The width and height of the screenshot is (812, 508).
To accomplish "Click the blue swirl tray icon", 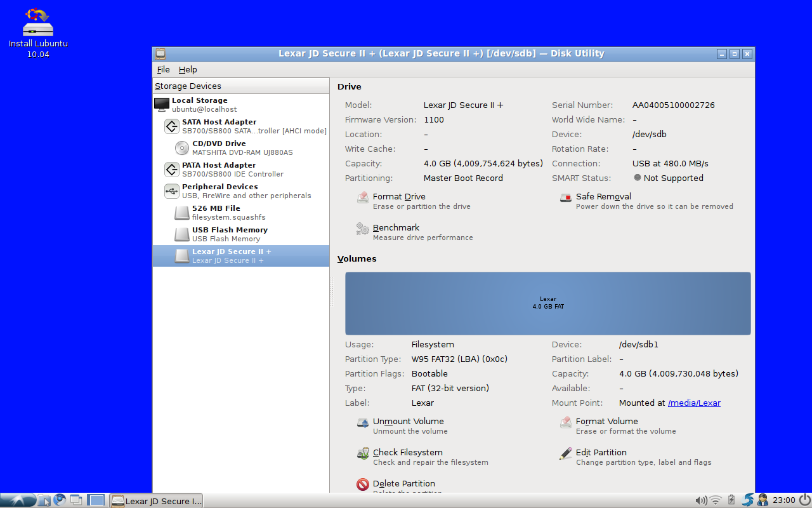I will [x=748, y=500].
